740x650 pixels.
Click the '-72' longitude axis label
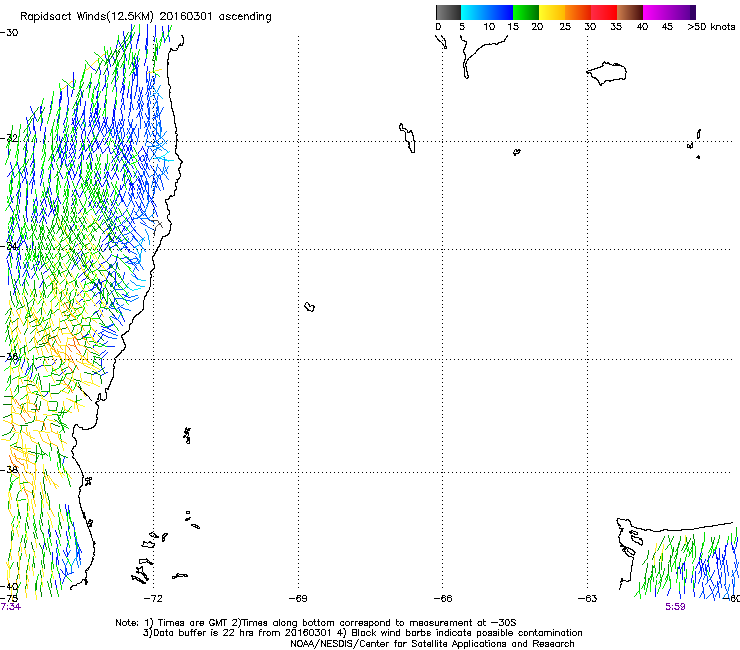[153, 599]
